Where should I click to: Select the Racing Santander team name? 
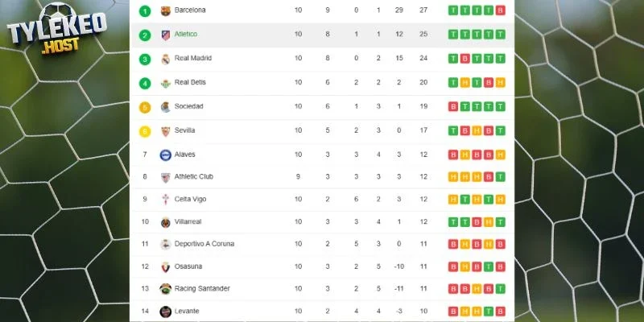tap(202, 288)
